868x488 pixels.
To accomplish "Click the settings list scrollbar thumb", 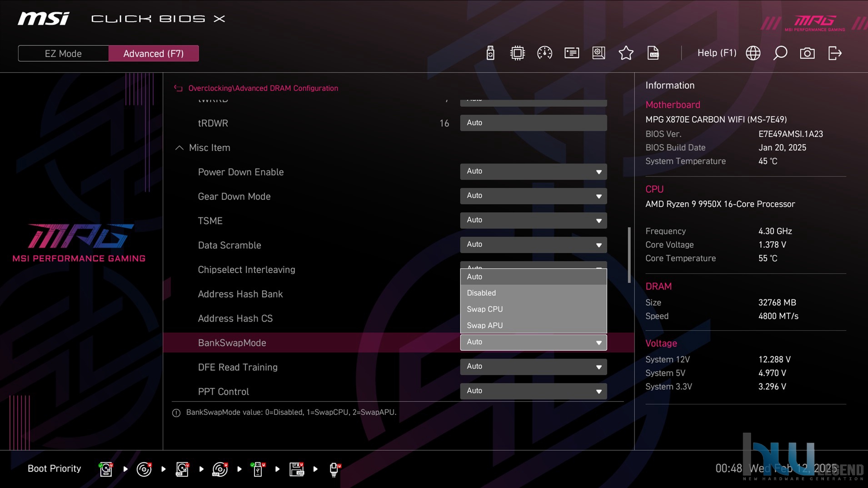I will [x=629, y=255].
